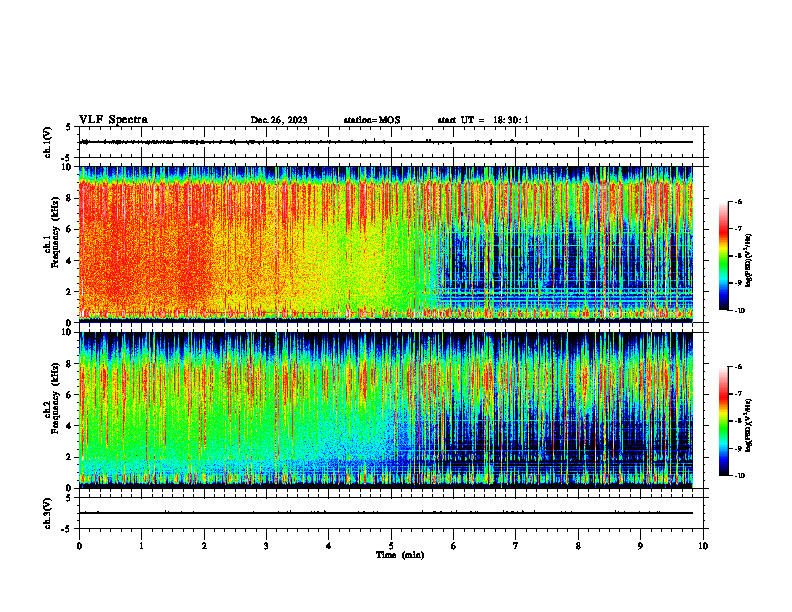Click tick label "6" on the Time axis
Viewport: 792px width, 612px height.
pos(454,546)
